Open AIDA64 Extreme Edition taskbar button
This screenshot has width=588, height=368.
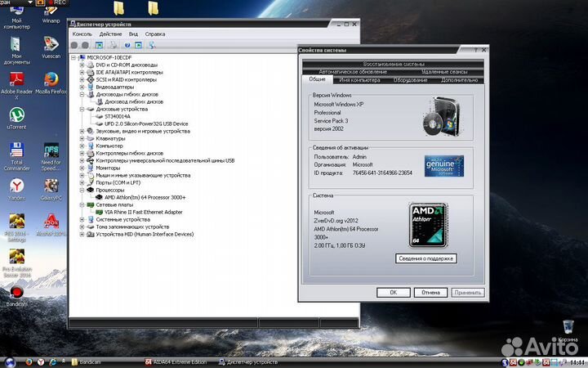point(176,362)
